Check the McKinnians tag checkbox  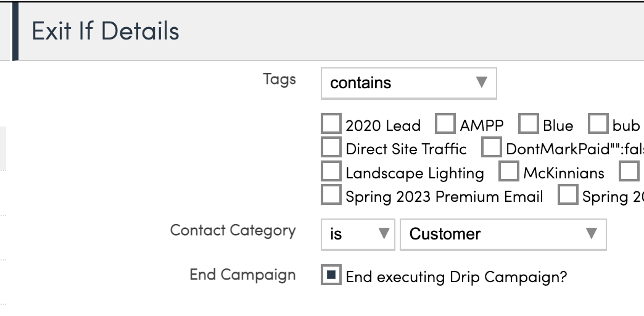point(508,172)
